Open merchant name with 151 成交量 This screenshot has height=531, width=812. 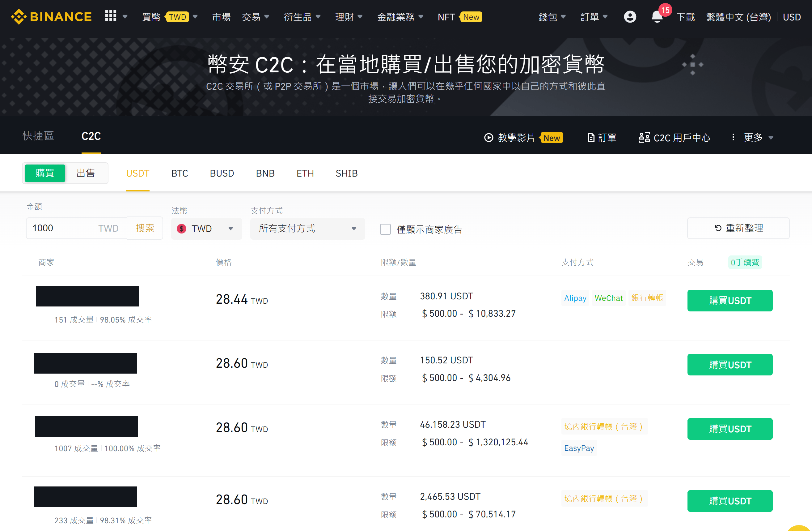pyautogui.click(x=87, y=296)
